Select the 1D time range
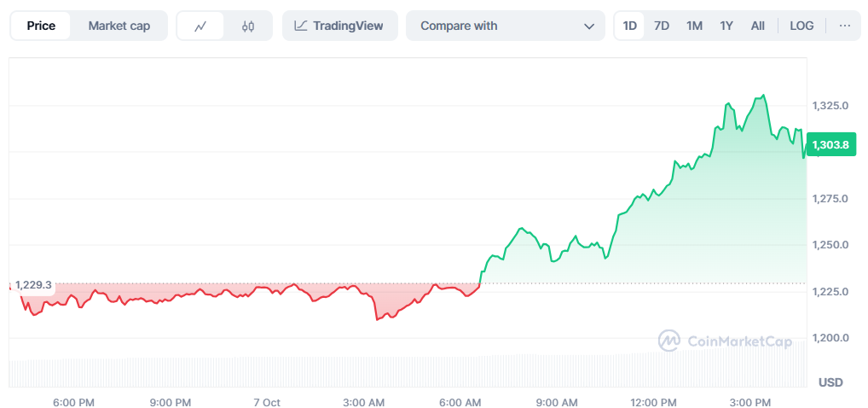The image size is (868, 408). coord(630,26)
